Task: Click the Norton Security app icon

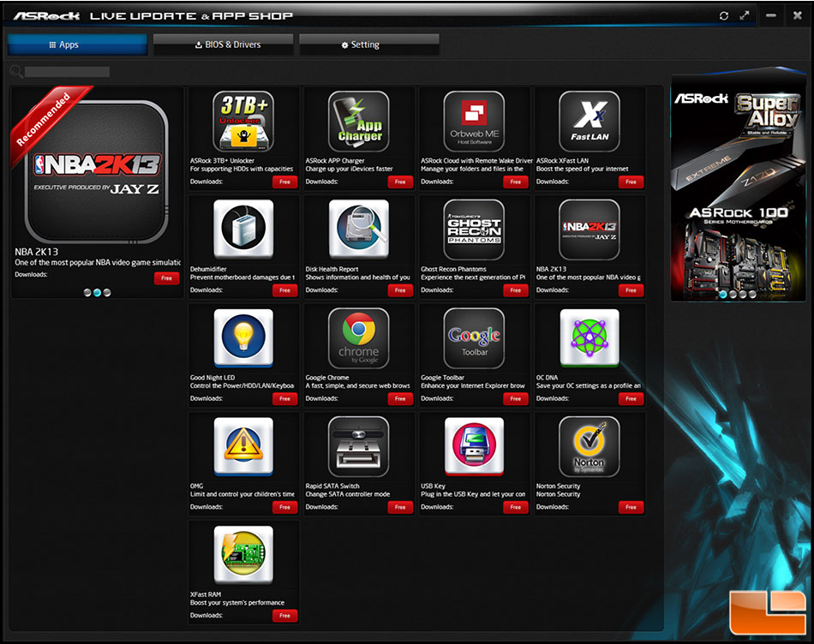Action: point(590,446)
